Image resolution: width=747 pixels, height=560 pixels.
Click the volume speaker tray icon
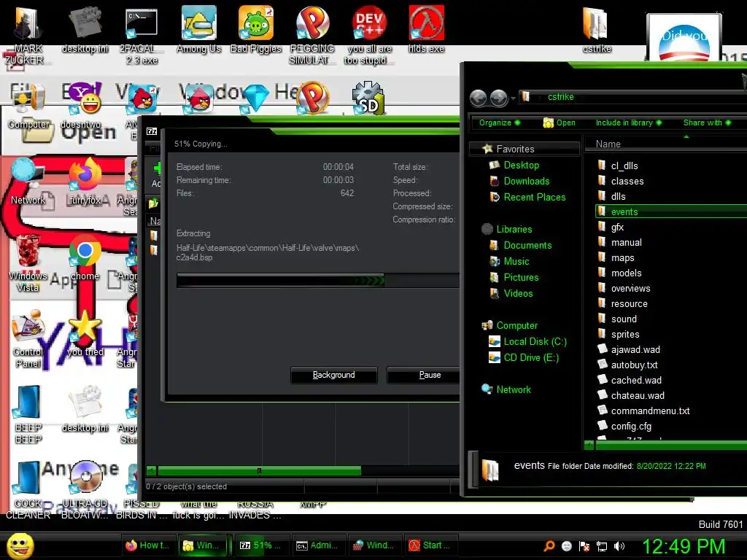pyautogui.click(x=619, y=546)
